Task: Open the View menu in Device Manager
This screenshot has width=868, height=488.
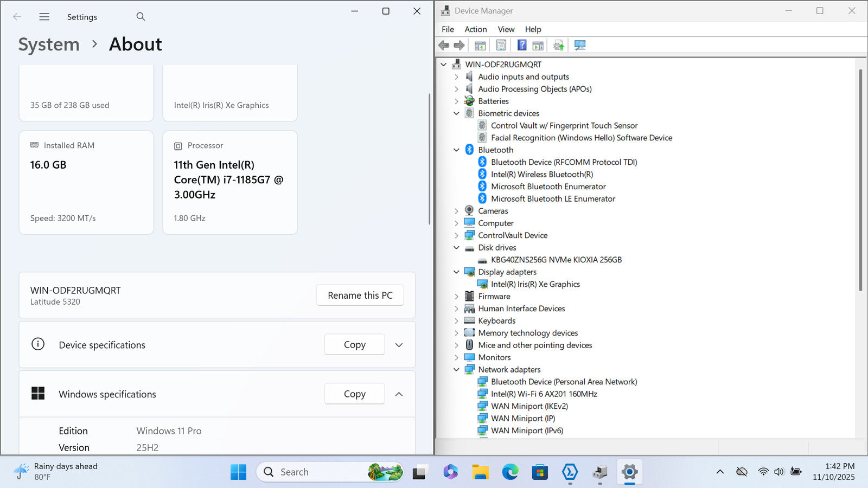Action: tap(506, 29)
